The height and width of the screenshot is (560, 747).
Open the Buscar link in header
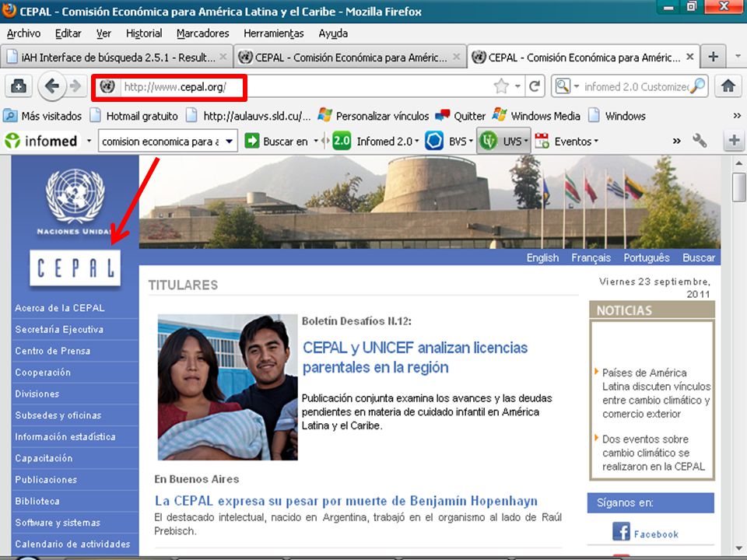coord(699,257)
